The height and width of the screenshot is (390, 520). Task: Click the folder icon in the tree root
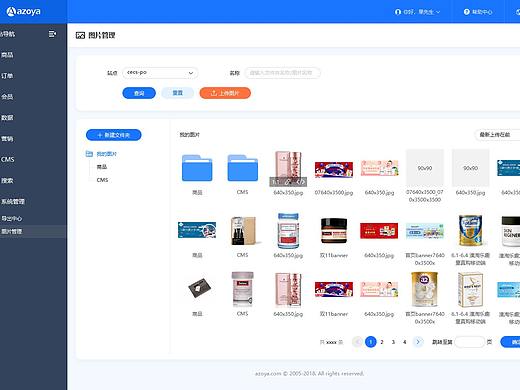(x=89, y=154)
